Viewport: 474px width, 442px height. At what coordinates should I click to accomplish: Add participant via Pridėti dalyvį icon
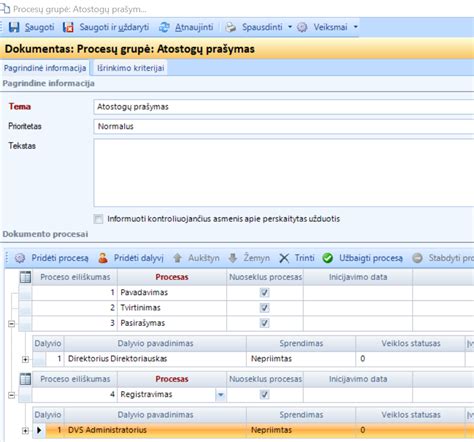(103, 258)
